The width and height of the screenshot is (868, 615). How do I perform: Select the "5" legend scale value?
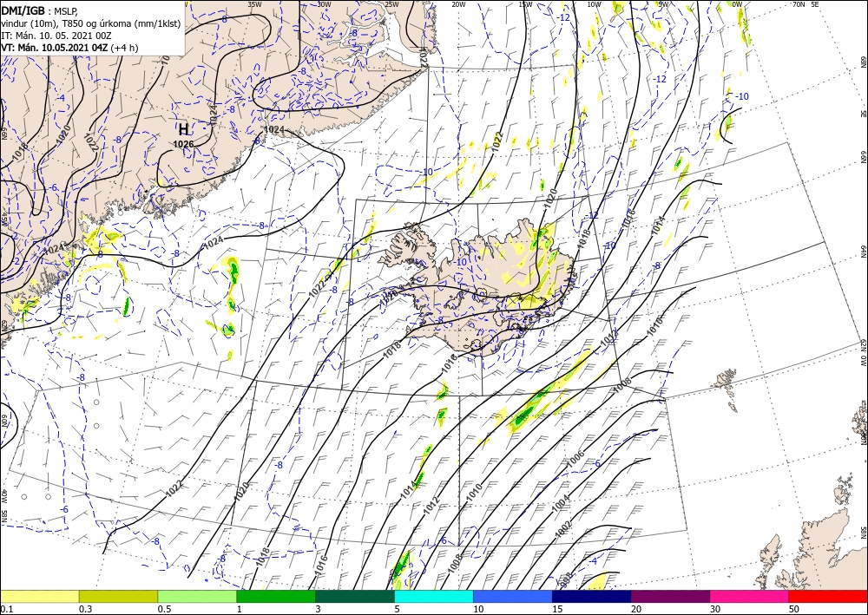pos(398,609)
